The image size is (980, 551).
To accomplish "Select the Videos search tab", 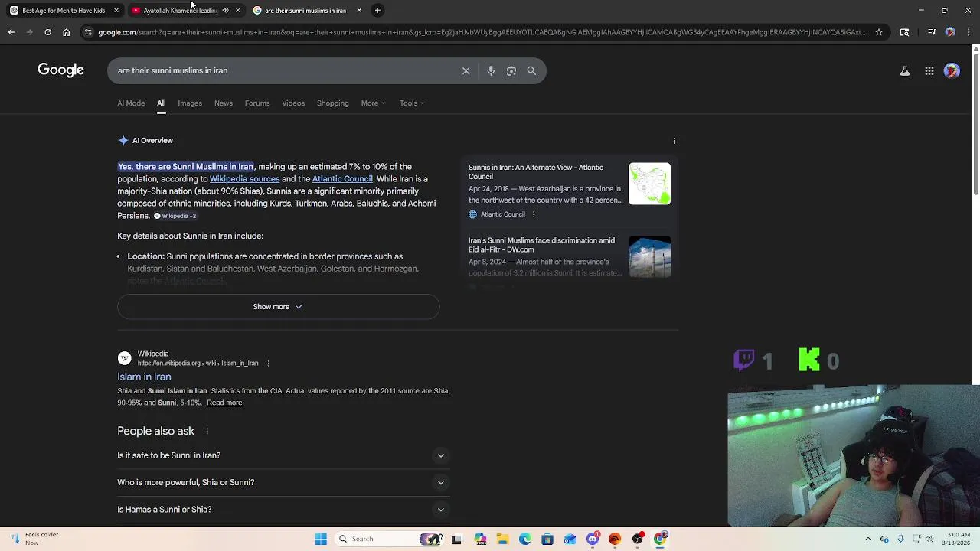I will point(293,103).
